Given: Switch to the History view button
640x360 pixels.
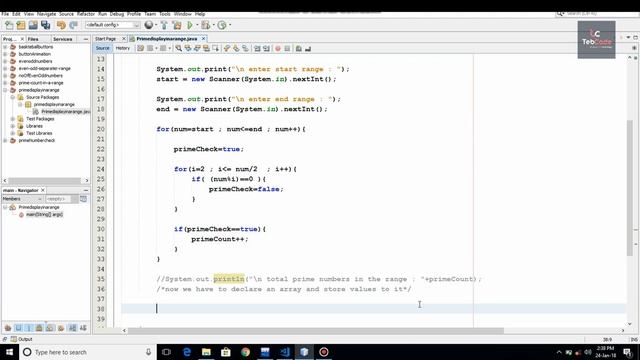Looking at the screenshot, I should click(x=122, y=48).
